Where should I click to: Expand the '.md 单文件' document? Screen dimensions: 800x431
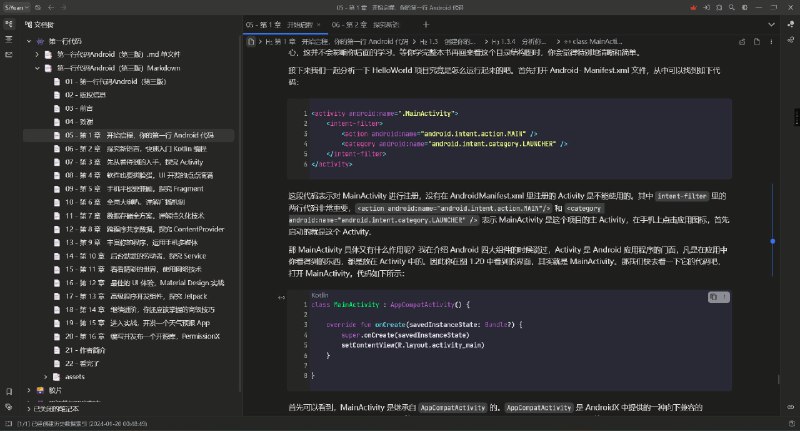click(x=37, y=55)
